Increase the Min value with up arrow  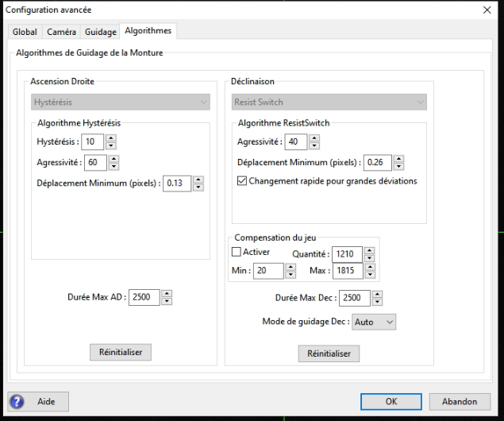coord(290,267)
